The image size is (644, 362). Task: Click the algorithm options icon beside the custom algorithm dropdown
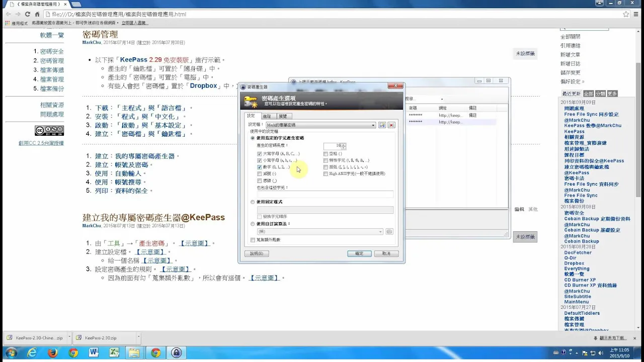click(389, 232)
